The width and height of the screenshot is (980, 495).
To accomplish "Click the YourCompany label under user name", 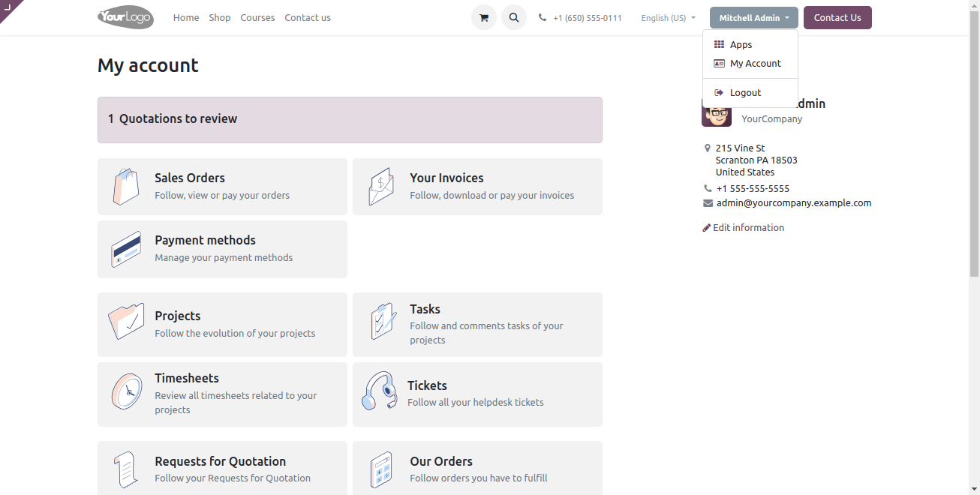I will pos(771,119).
